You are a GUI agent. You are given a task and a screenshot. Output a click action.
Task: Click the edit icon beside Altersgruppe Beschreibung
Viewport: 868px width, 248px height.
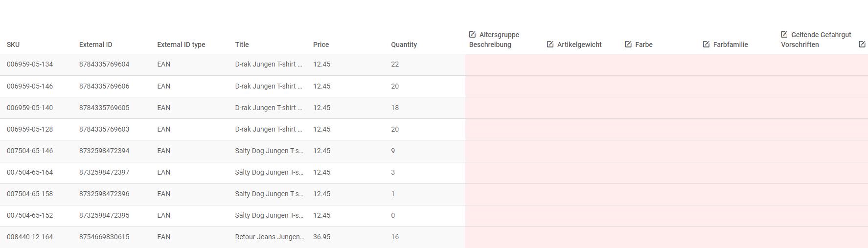(x=472, y=35)
